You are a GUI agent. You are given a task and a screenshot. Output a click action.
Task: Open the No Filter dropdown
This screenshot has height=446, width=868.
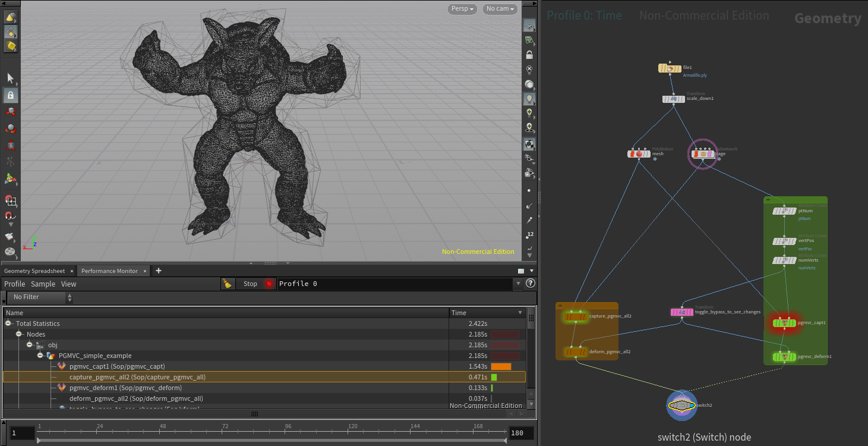coord(40,297)
